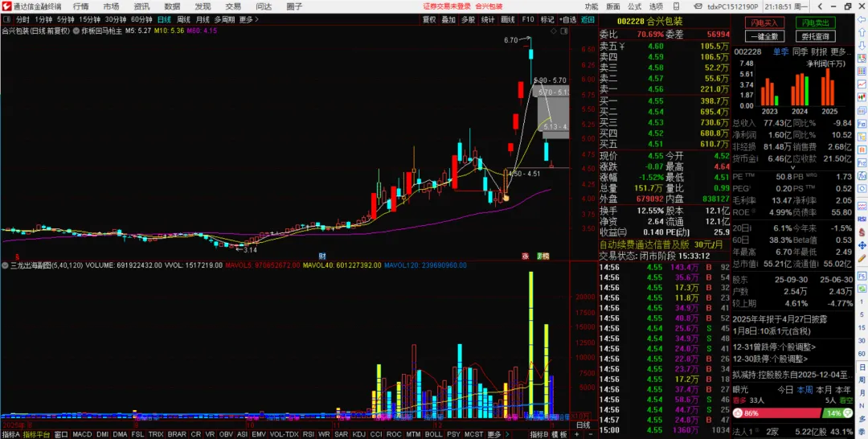This screenshot has height=439, width=868.
Task: Open the 交易 menu
Action: [233, 6]
